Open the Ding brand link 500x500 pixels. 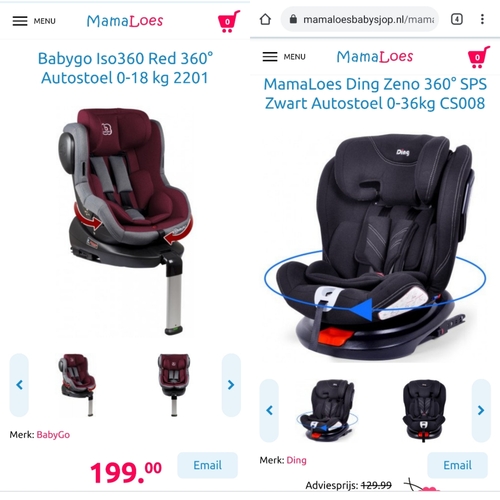(x=296, y=460)
